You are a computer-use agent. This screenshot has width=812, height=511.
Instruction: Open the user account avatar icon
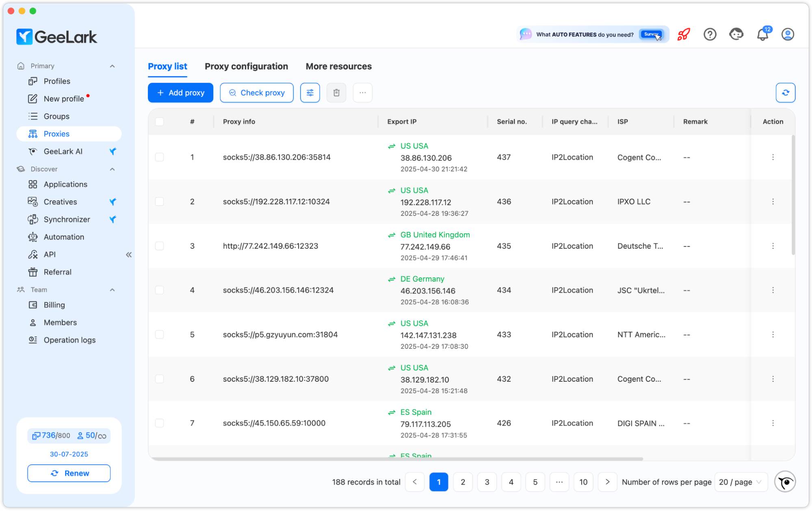coord(788,35)
